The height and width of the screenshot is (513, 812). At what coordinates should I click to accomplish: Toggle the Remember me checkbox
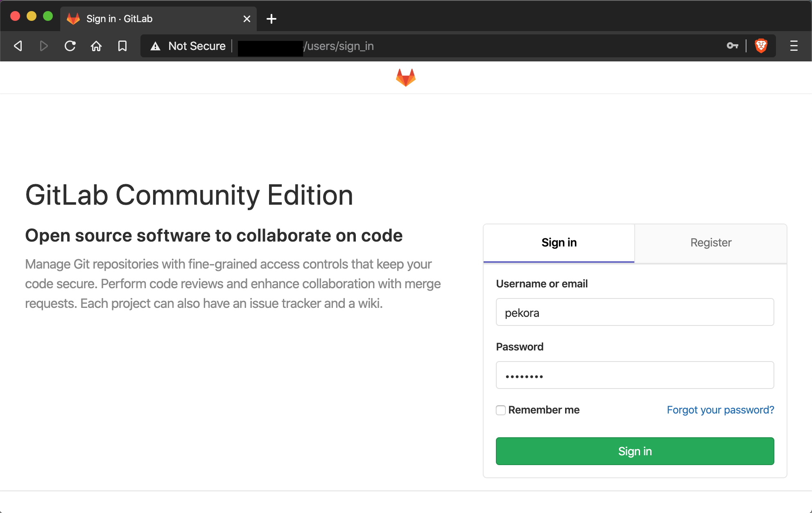coord(500,409)
